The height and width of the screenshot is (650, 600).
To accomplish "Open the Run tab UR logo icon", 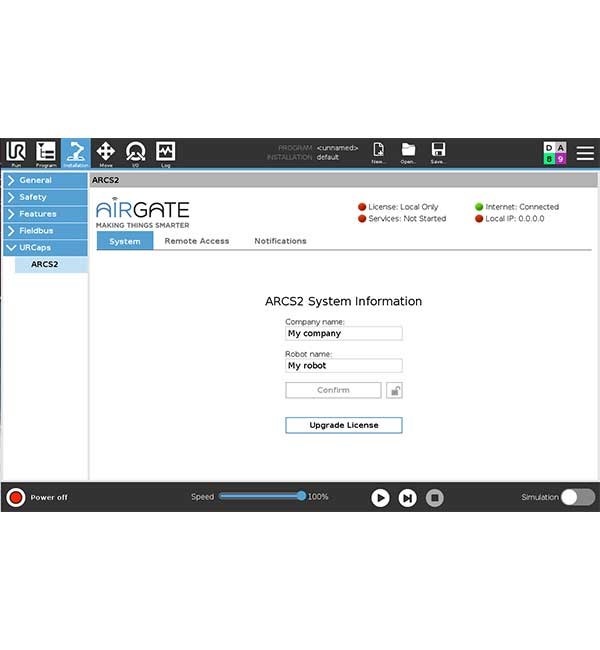I will point(16,151).
